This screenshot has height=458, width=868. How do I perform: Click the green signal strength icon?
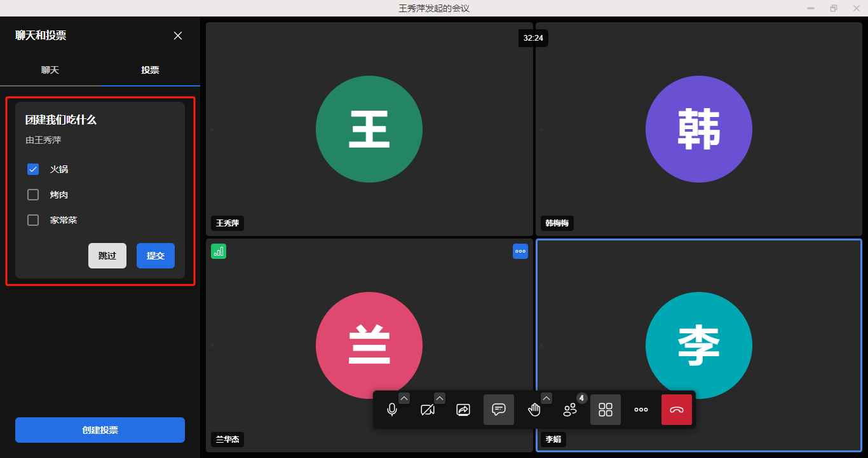tap(219, 251)
